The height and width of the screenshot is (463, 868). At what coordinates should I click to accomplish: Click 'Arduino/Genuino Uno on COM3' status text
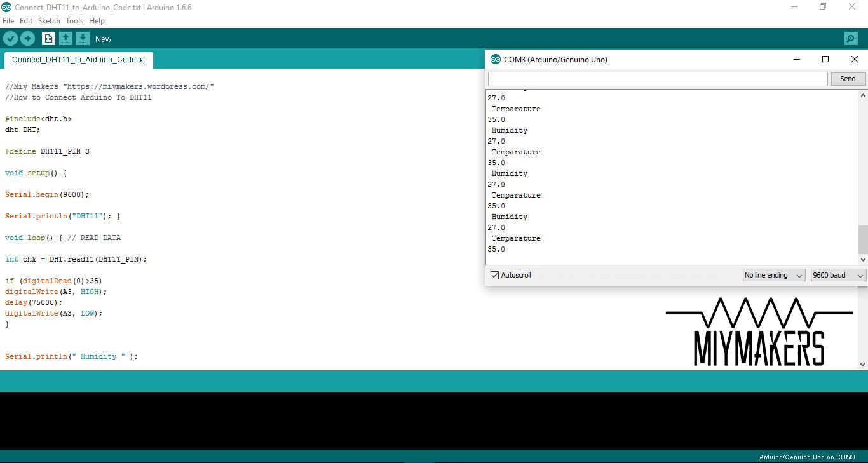coord(807,457)
